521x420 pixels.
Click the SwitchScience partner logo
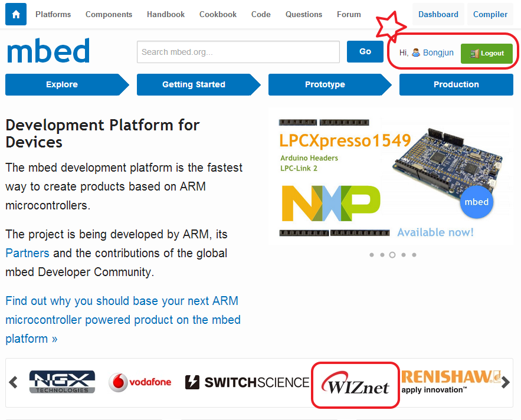(247, 382)
